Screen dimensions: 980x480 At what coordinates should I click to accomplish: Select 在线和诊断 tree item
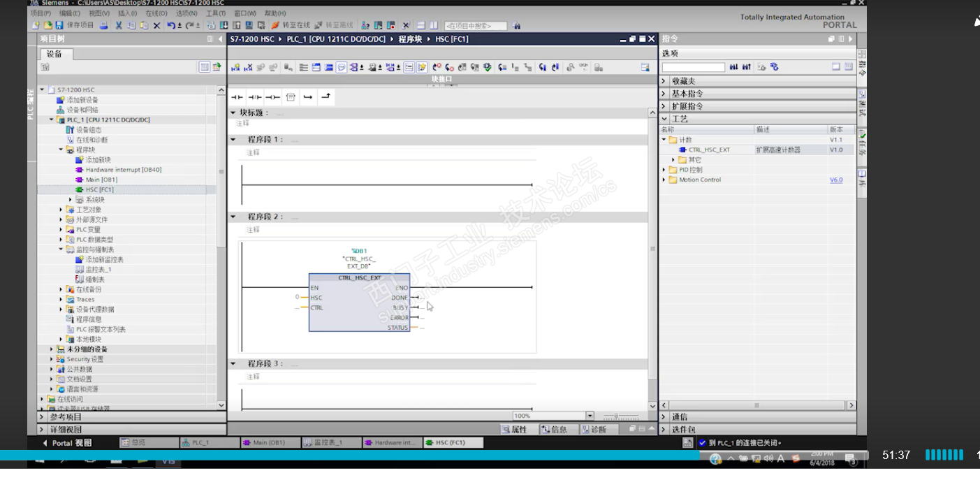[92, 140]
